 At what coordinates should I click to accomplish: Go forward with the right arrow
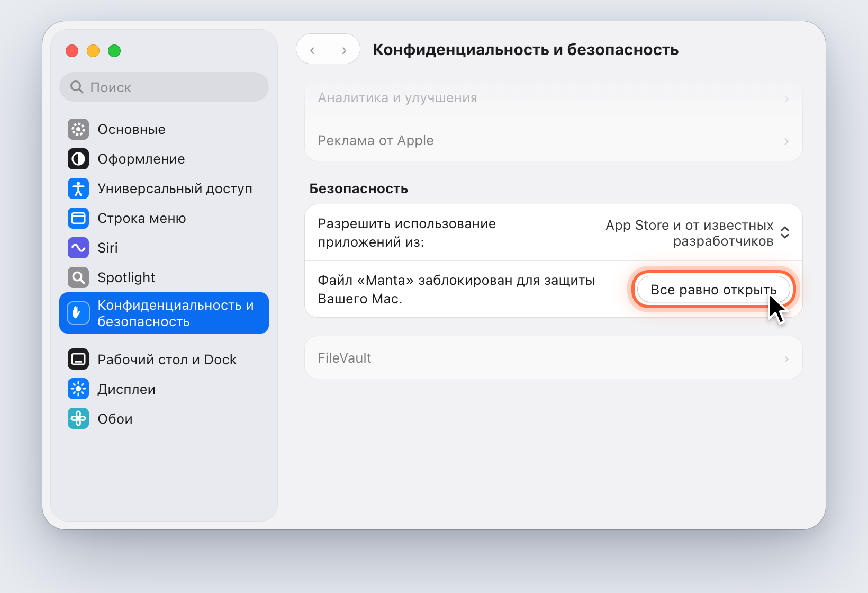click(344, 50)
